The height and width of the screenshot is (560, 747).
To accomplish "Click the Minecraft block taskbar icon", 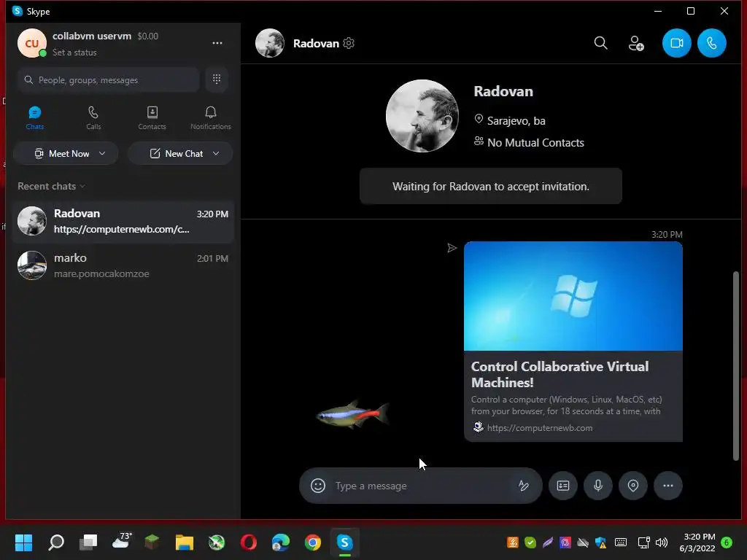I will coord(152,542).
